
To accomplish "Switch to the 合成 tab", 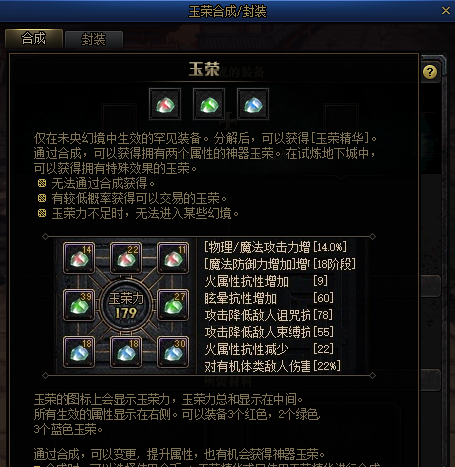I will [34, 39].
